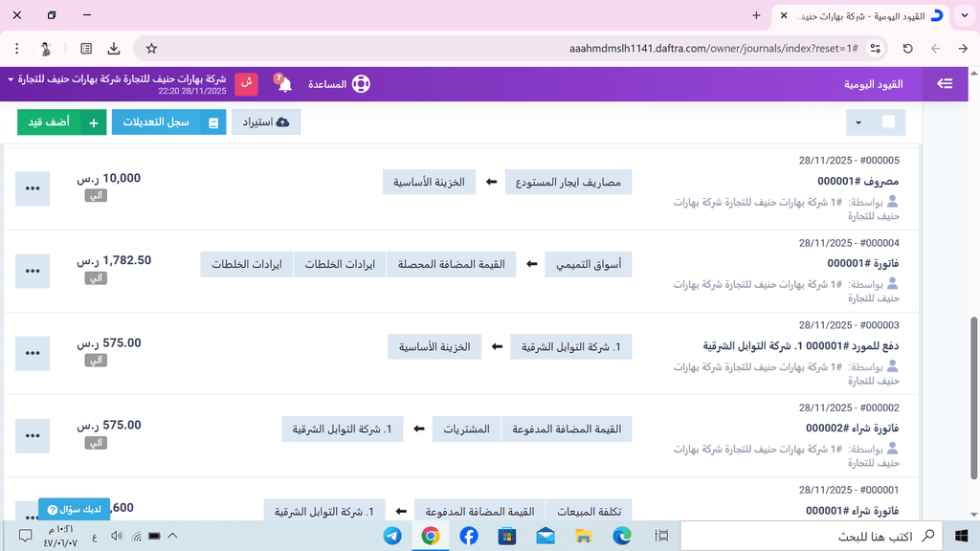Click the amount 1,782.50 ر.س
Screen dimensions: 980x551
(115, 260)
